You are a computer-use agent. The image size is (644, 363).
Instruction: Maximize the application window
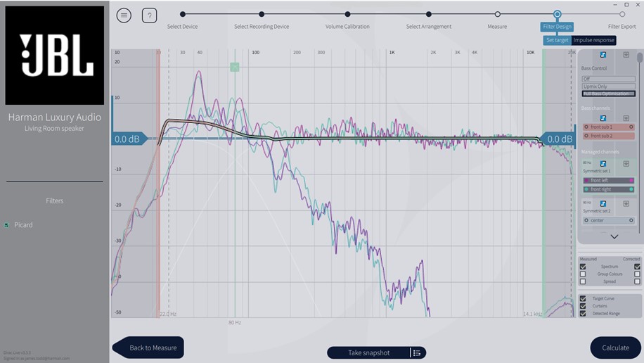[x=626, y=4]
